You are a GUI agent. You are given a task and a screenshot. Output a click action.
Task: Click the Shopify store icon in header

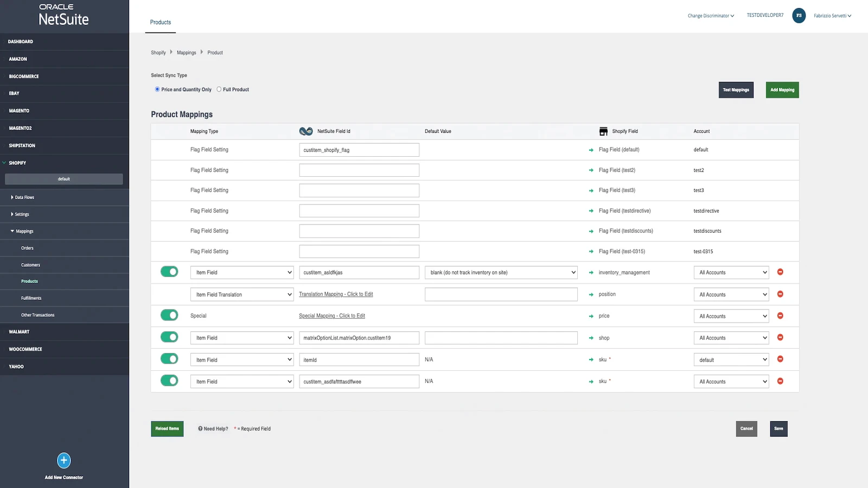coord(603,131)
